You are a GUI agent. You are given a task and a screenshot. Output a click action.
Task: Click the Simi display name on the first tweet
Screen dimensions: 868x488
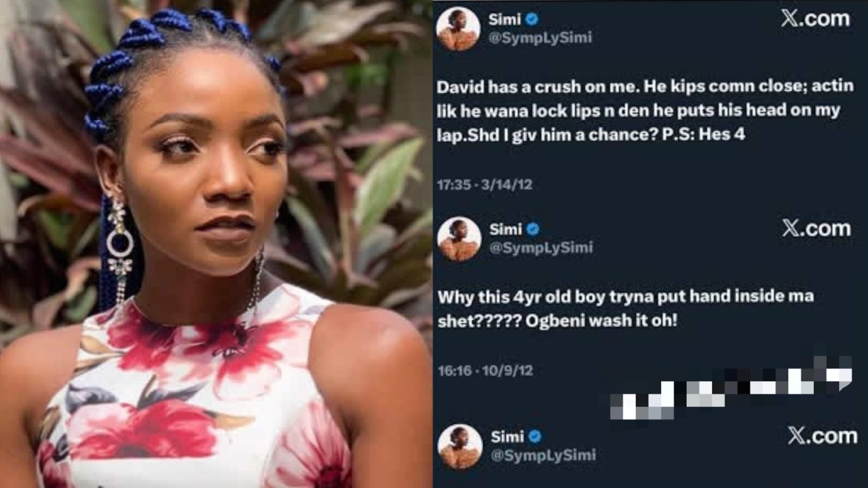(504, 20)
